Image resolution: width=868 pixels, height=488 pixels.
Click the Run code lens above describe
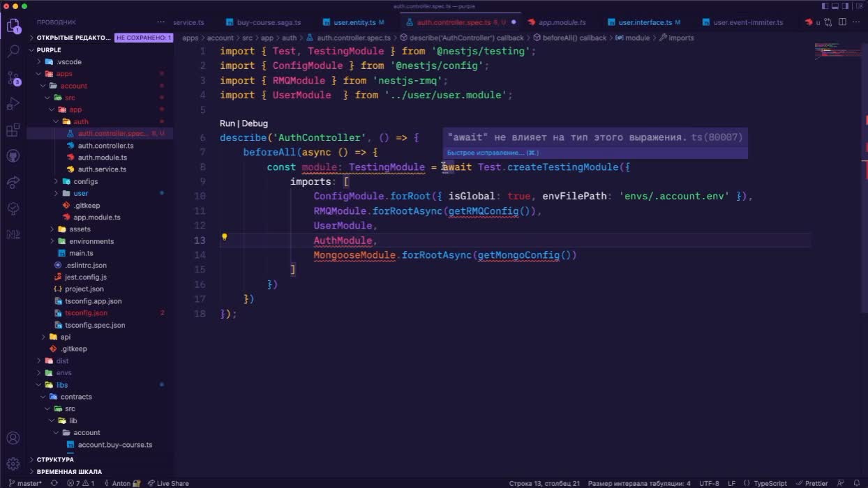tap(227, 123)
